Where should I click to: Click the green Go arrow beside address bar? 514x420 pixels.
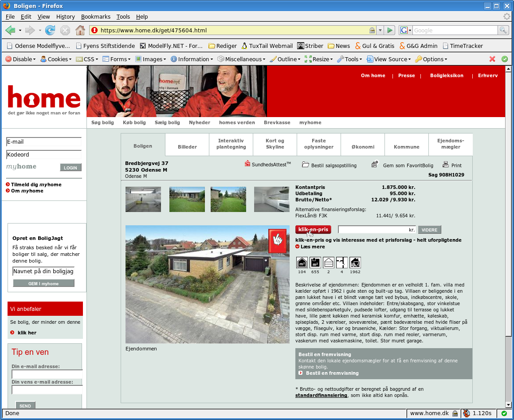(x=390, y=31)
